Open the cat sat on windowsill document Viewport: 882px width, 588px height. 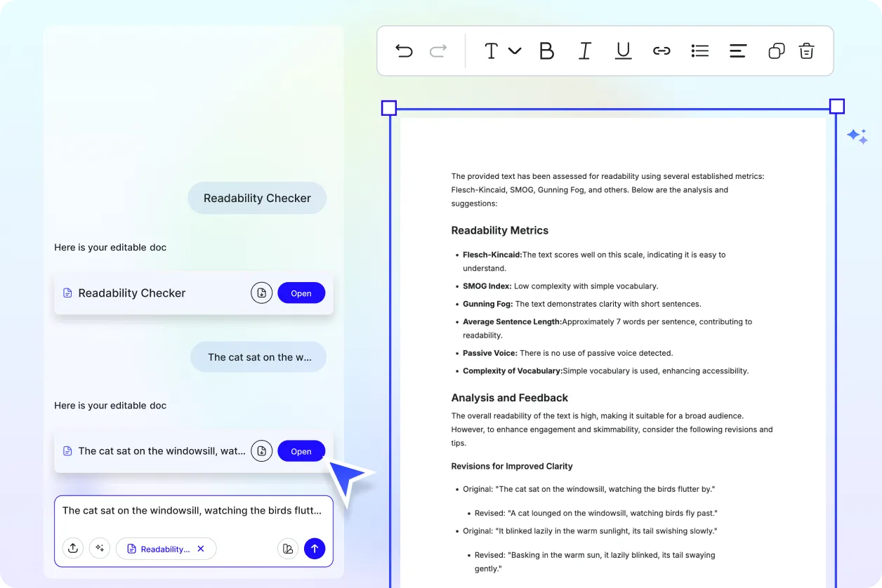pos(301,451)
